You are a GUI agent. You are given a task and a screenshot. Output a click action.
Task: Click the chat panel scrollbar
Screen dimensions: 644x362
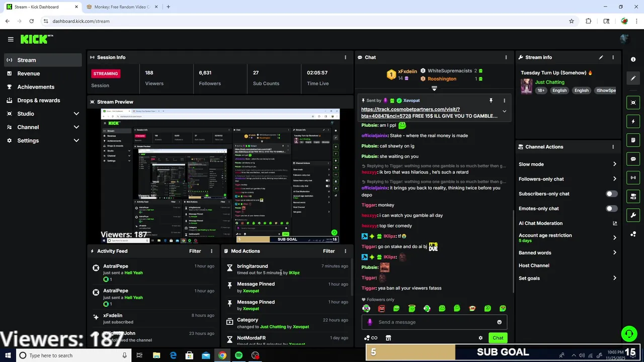pyautogui.click(x=513, y=251)
